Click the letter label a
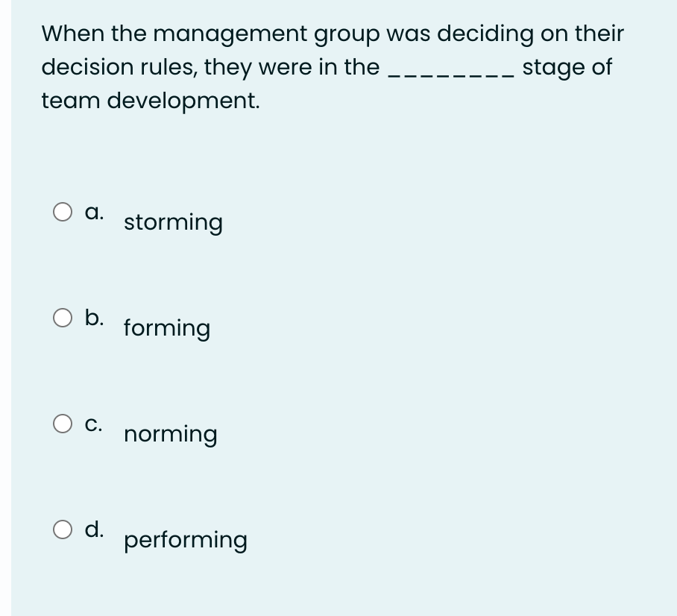Image resolution: width=677 pixels, height=616 pixels. [x=92, y=211]
